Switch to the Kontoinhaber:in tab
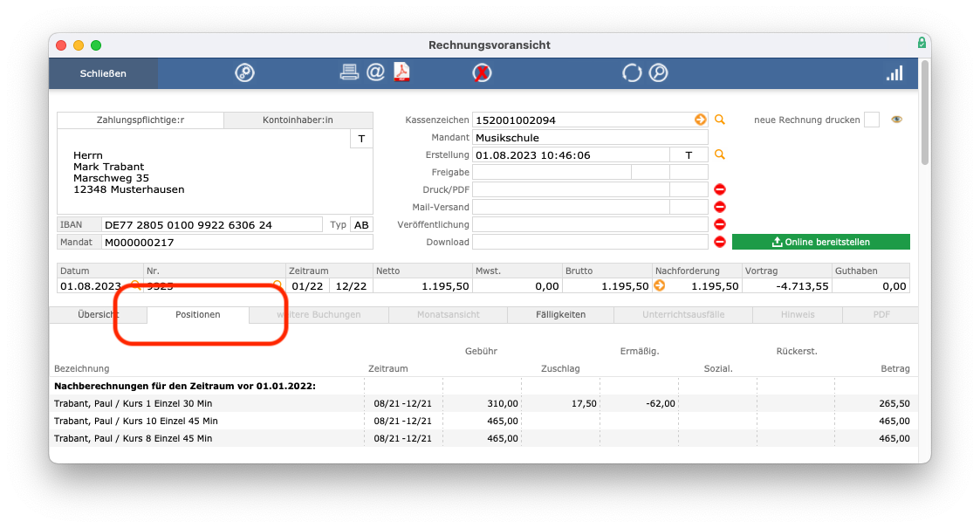 tap(298, 120)
